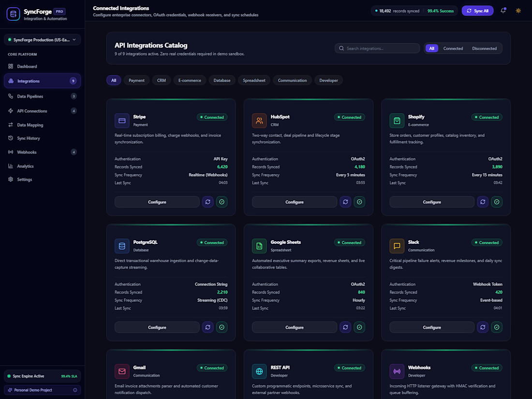Image resolution: width=532 pixels, height=399 pixels.
Task: Configure the Slack integration
Action: 432,327
